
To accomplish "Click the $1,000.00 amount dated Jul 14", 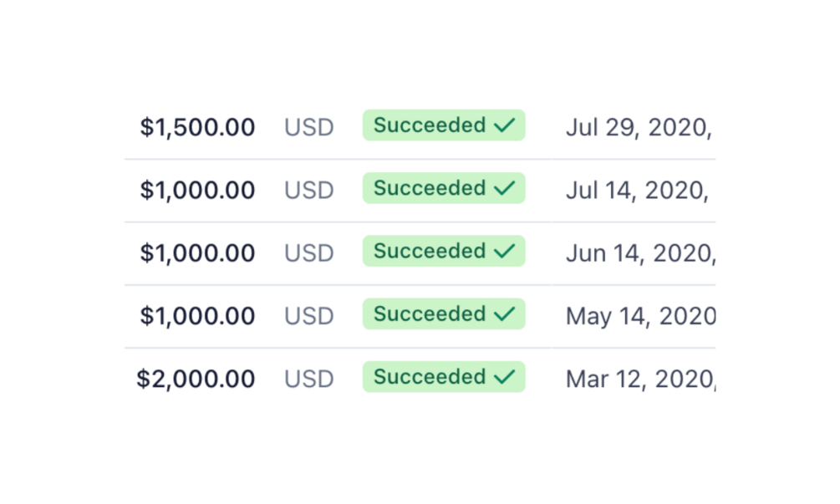I will 197,190.
